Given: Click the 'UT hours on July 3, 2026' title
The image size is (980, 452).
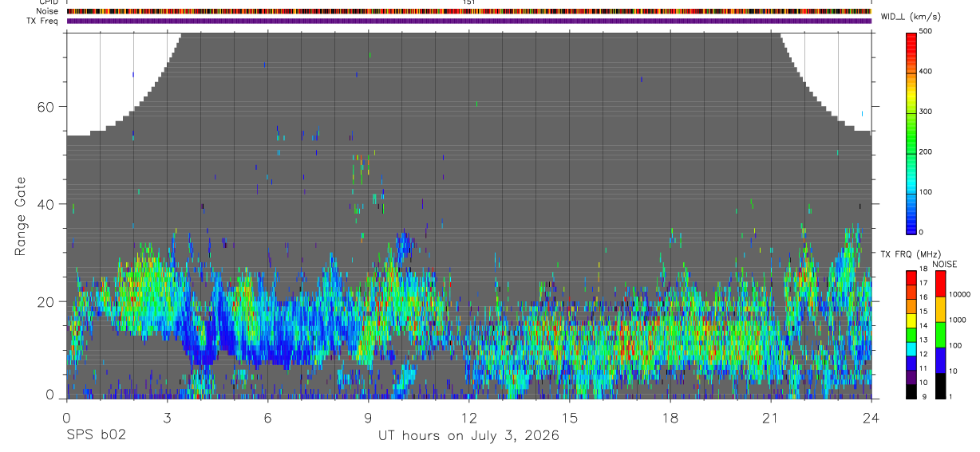Looking at the screenshot, I should coord(468,436).
